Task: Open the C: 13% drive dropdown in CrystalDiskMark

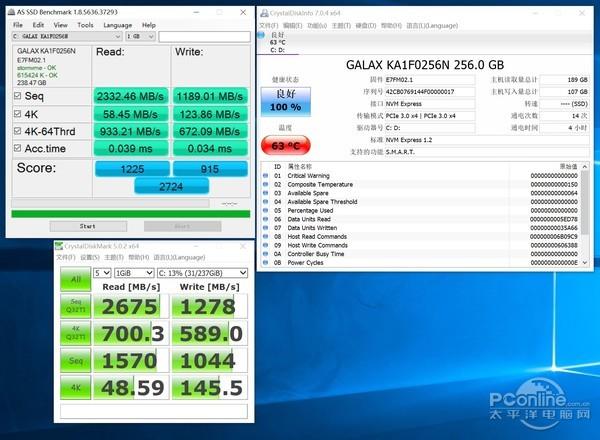Action: click(x=202, y=273)
